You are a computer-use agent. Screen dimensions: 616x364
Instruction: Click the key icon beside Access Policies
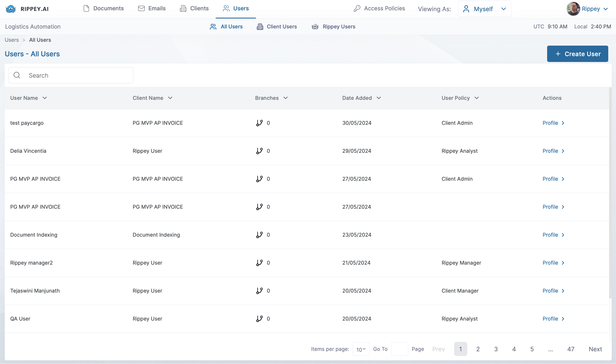click(x=357, y=9)
